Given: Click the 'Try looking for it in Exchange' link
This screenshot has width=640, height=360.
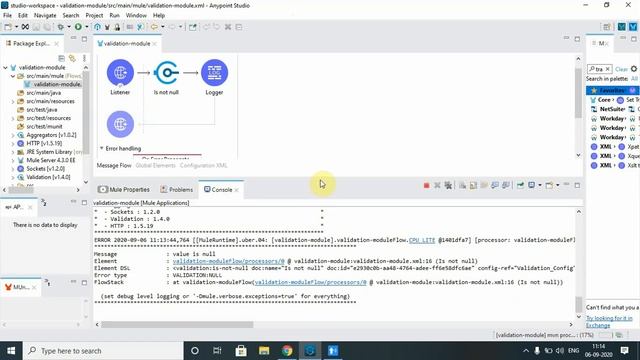Looking at the screenshot, I should 609,322.
